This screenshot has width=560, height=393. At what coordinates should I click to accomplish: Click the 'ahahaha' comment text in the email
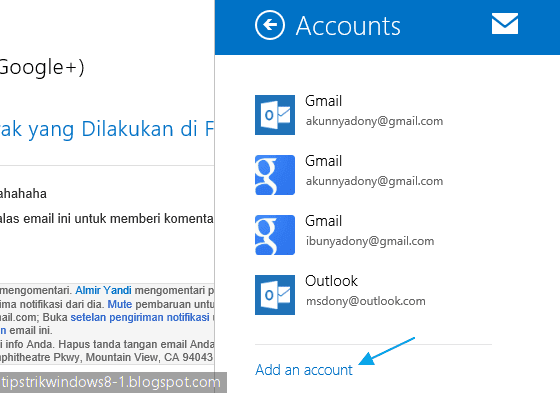[x=23, y=194]
